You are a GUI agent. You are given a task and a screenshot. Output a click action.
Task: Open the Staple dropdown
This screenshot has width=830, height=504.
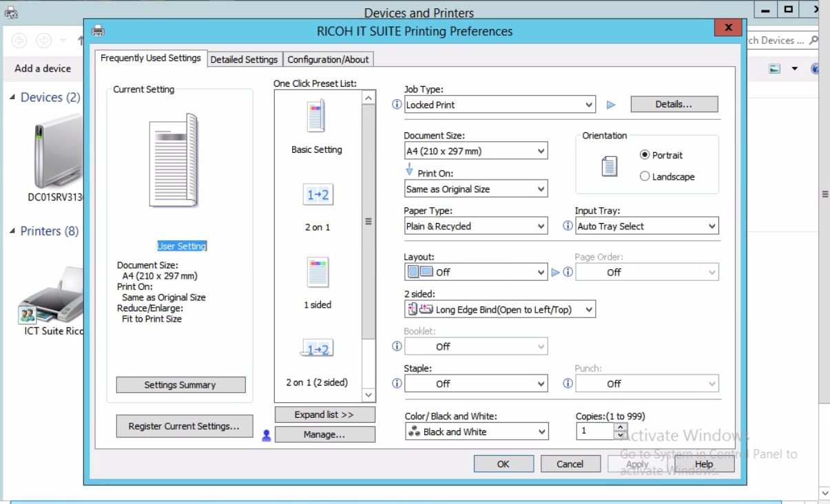click(476, 384)
